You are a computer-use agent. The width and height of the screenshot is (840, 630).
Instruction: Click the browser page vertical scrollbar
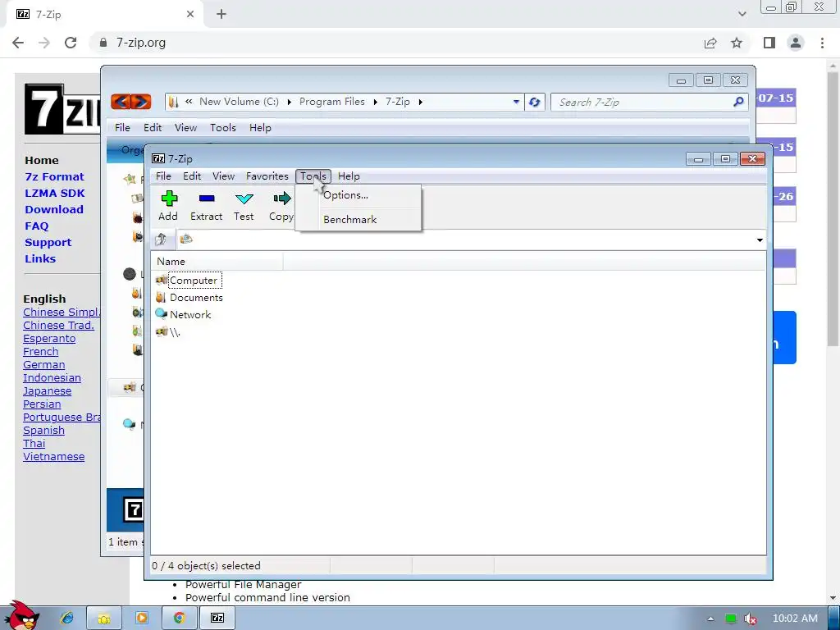click(x=833, y=209)
